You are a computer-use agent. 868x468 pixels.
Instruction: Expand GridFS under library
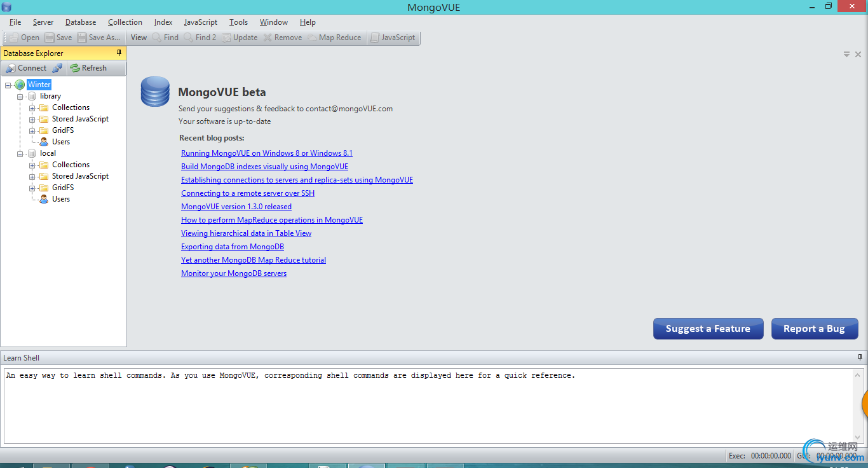tap(32, 130)
